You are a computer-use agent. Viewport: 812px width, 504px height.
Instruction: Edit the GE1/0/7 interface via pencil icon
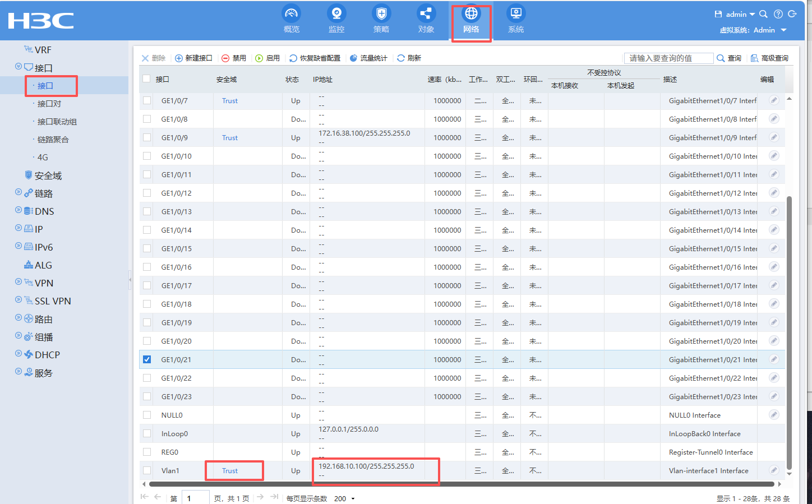click(x=774, y=100)
